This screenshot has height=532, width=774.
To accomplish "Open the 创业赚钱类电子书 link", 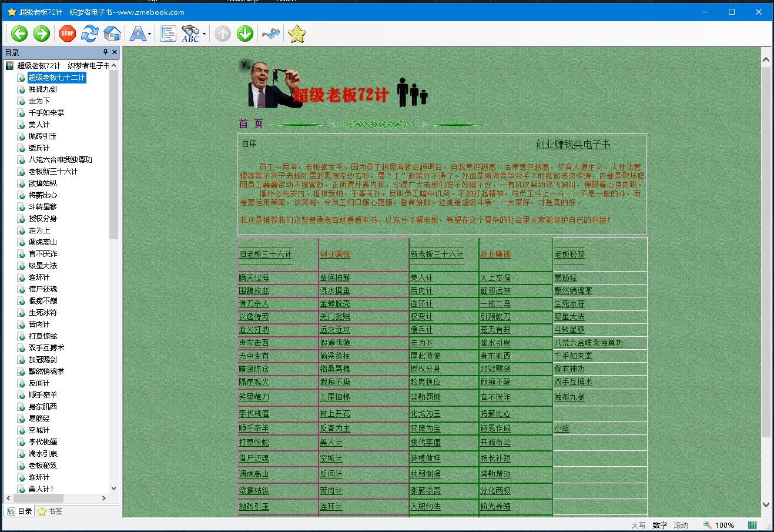I will click(573, 145).
